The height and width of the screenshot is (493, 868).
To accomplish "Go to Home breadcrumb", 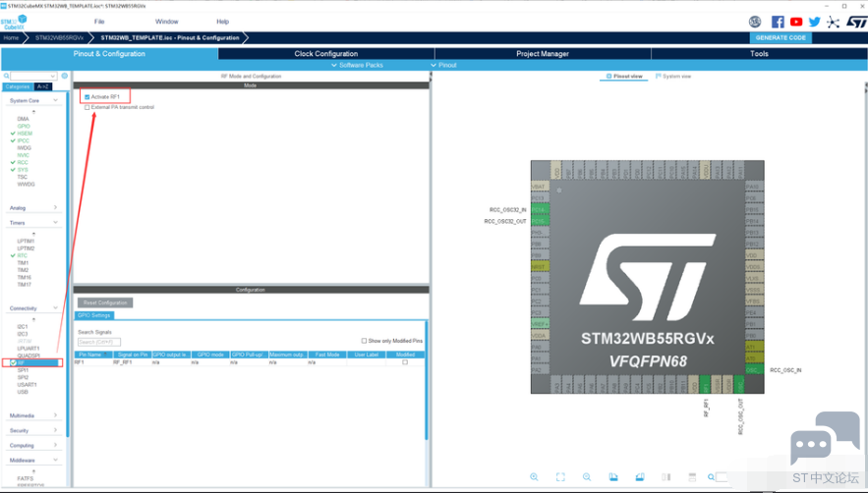I will 11,37.
